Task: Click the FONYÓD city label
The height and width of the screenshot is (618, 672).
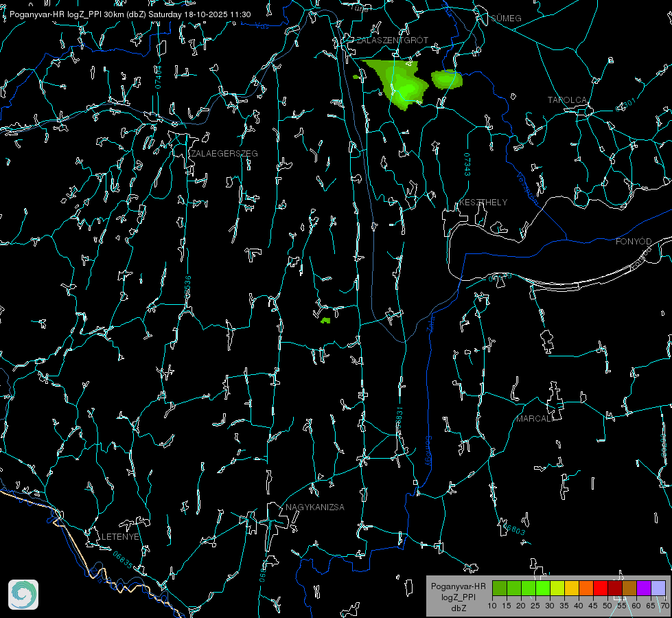Action: point(634,242)
